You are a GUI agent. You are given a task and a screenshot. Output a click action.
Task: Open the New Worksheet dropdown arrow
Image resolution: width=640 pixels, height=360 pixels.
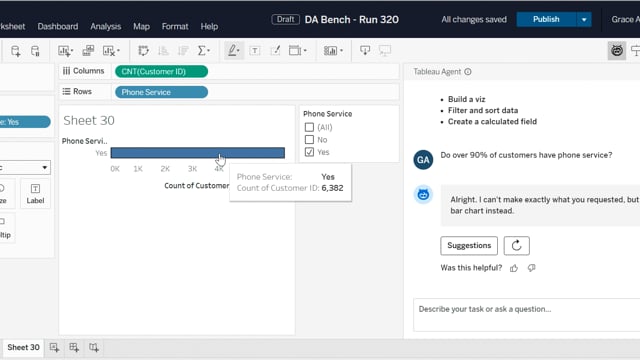click(x=72, y=51)
